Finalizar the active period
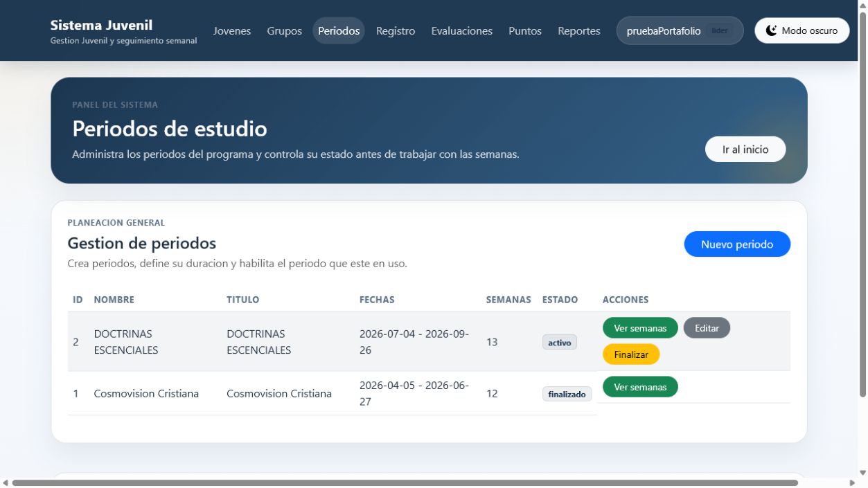The image size is (868, 488). [631, 354]
